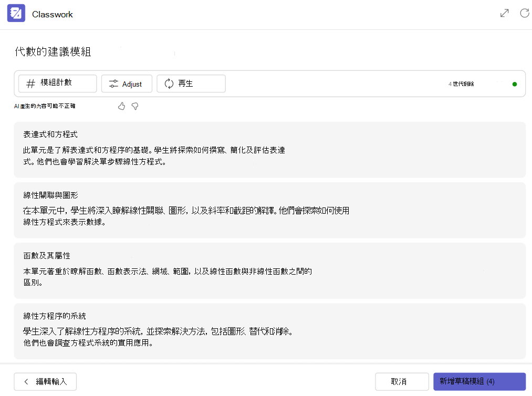Click the 代數的建議模組 heading
Screen dimensions: 532x396
pyautogui.click(x=53, y=51)
